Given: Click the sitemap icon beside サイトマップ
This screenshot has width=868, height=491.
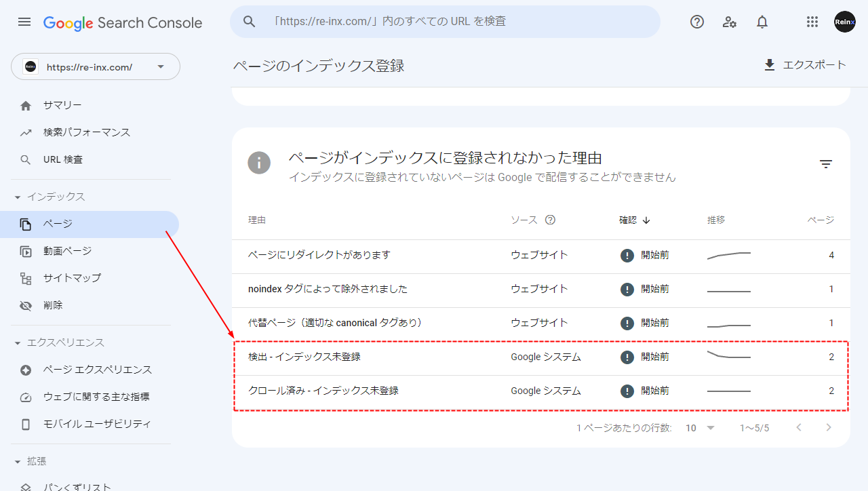Looking at the screenshot, I should click(26, 279).
